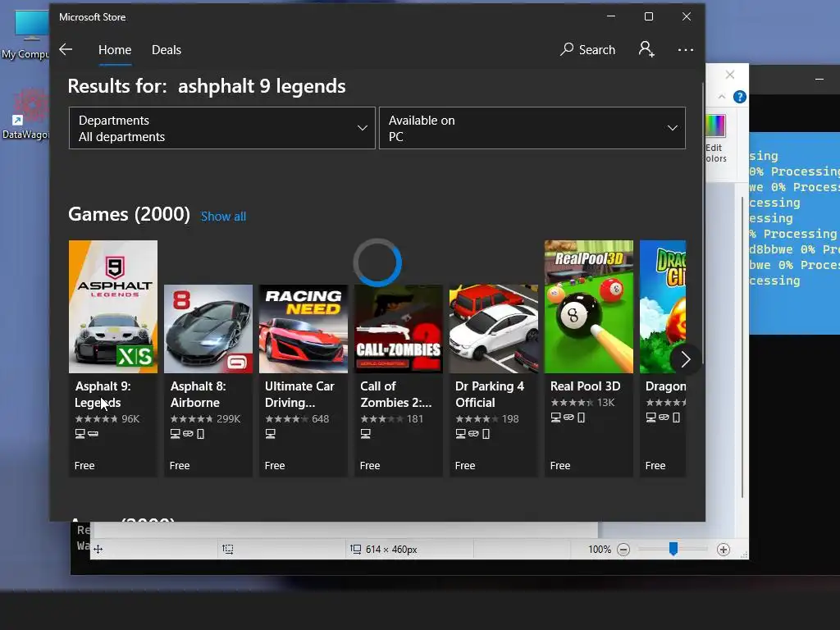Click the Real Pool 3D title text
Viewport: 840px width, 630px height.
click(x=585, y=386)
